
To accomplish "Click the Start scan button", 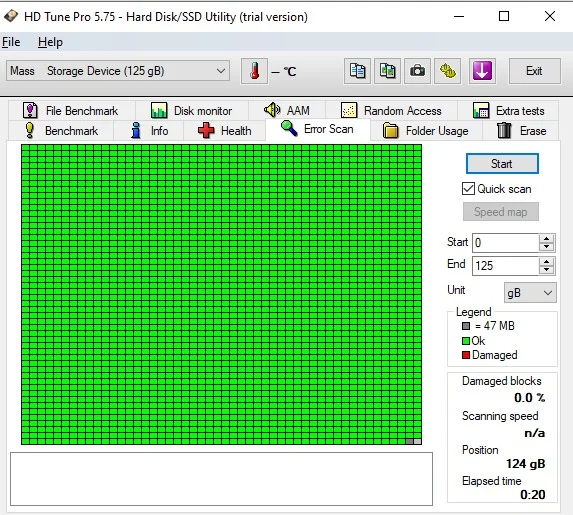I will pyautogui.click(x=502, y=164).
